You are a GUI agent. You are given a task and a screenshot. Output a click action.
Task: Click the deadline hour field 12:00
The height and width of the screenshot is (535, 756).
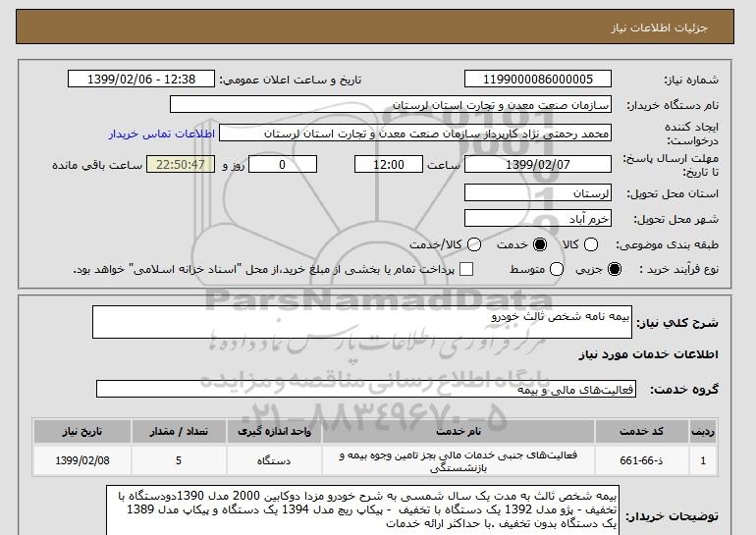point(389,164)
